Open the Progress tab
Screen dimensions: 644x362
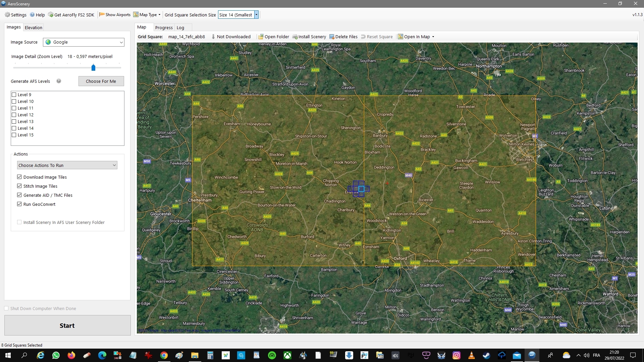coord(164,27)
